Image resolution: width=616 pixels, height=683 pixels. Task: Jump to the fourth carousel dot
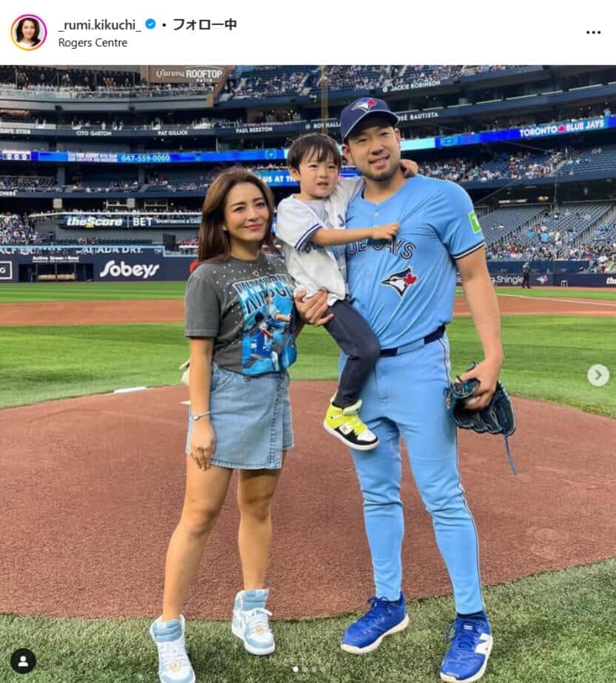tap(323, 670)
